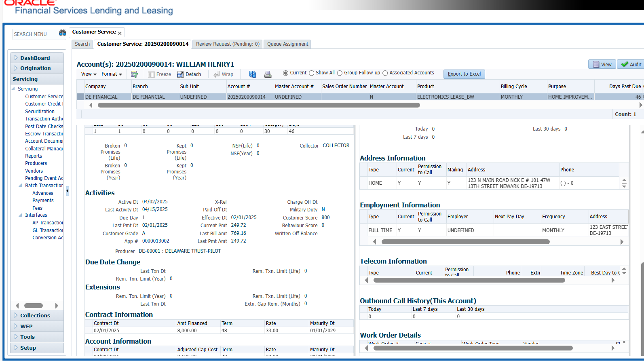Open the Vendors link
644x361 pixels.
(x=34, y=171)
